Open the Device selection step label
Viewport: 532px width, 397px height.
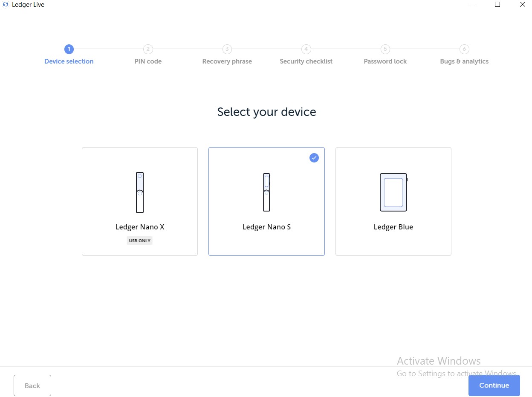[69, 61]
